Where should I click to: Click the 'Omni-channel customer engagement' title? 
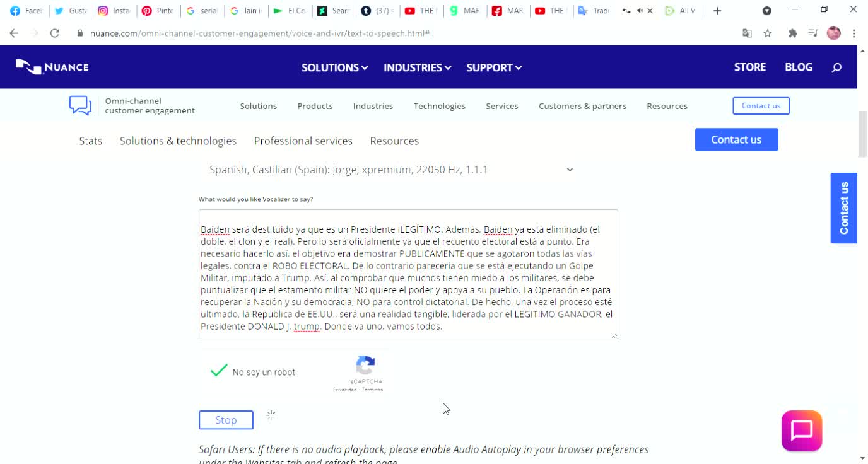tap(150, 105)
